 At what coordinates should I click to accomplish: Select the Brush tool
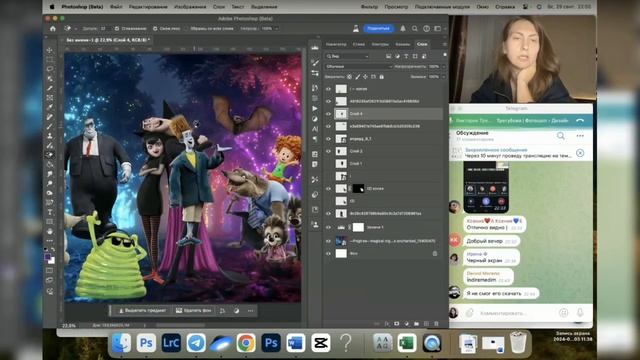(50, 127)
